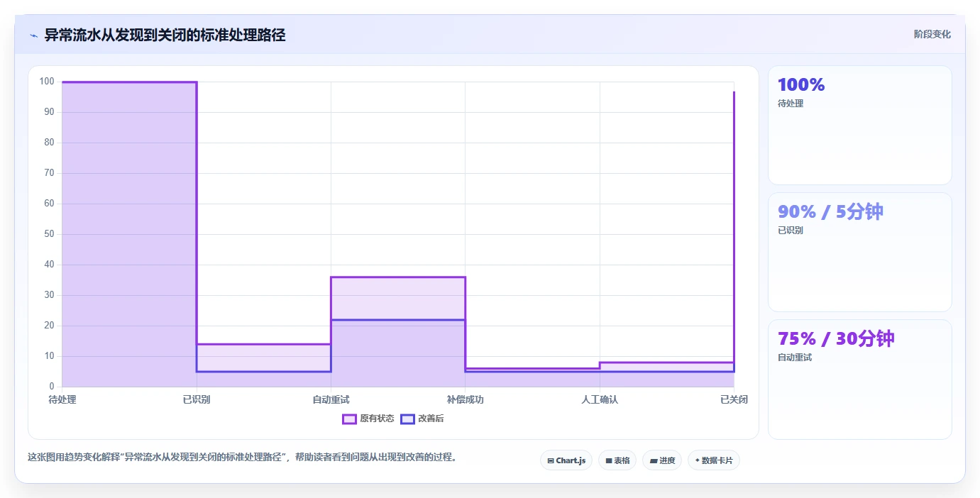980x498 pixels.
Task: Click the 100% value in the first card
Action: click(801, 85)
